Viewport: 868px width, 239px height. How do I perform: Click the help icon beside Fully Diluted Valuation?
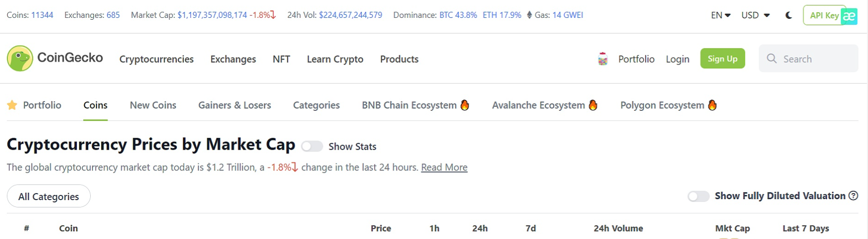click(853, 196)
